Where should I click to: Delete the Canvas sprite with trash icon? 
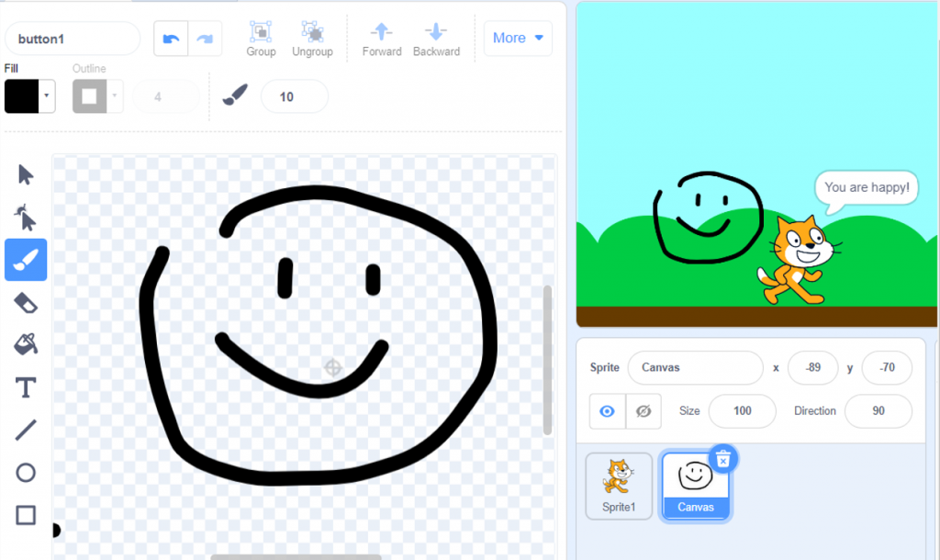(x=723, y=459)
